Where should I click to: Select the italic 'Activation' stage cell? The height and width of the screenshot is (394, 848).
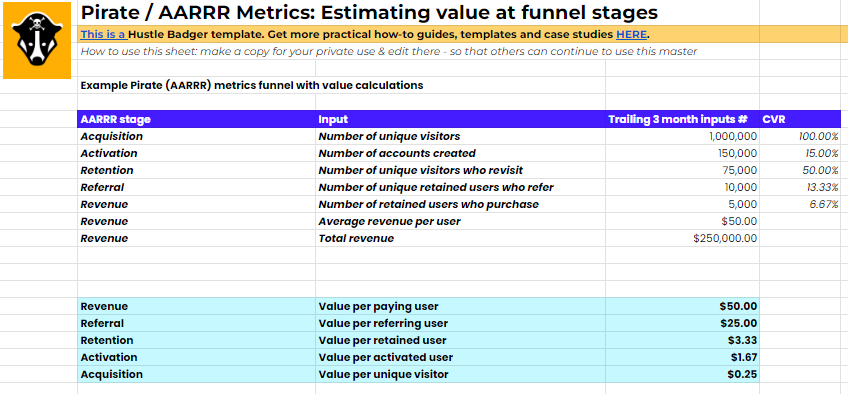(197, 153)
